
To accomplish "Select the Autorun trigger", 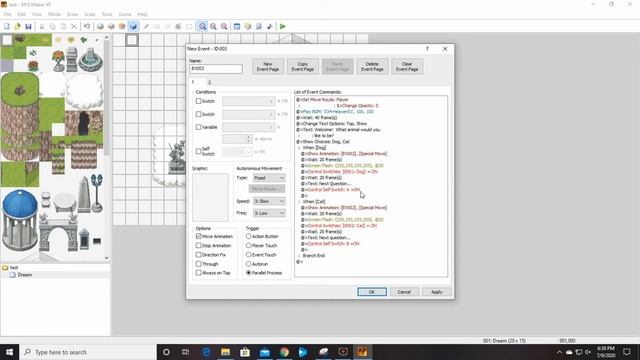I will click(248, 264).
